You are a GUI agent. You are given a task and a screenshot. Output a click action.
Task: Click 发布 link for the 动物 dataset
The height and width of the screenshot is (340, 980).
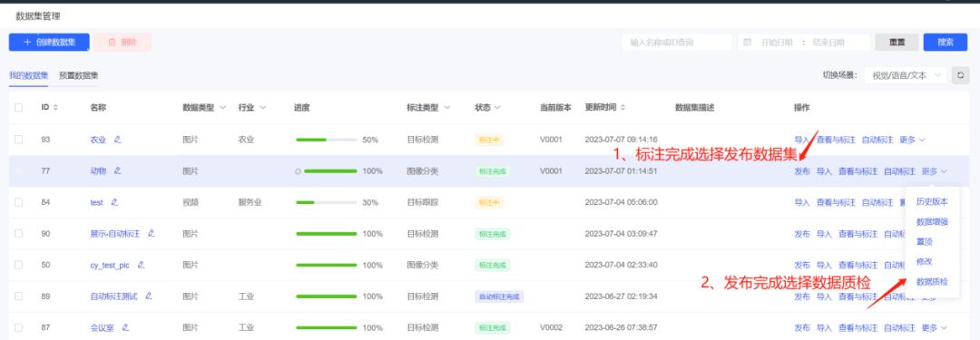pyautogui.click(x=802, y=170)
